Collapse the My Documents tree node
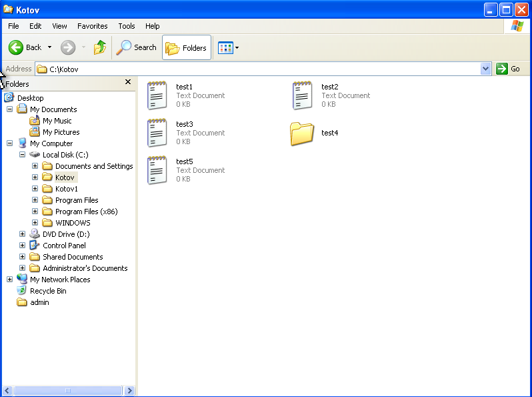Screen dimensions: 532x397 pyautogui.click(x=9, y=109)
